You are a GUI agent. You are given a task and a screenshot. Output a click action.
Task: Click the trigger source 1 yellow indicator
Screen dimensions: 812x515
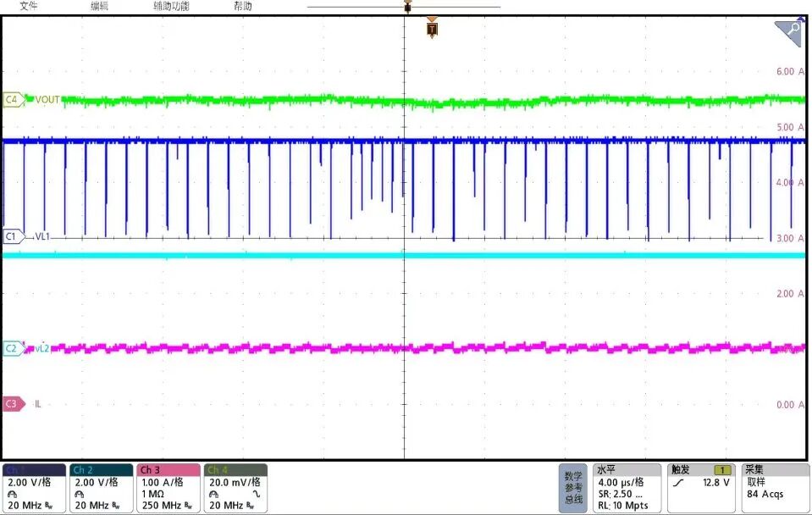tap(723, 470)
